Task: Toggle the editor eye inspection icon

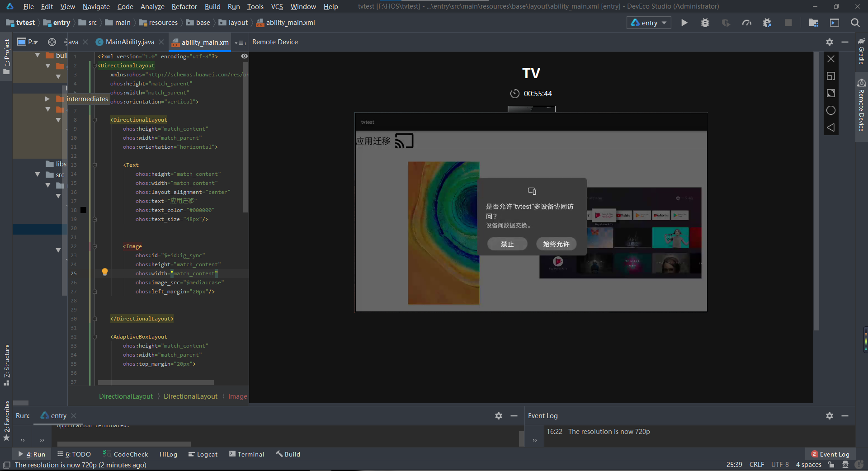Action: [x=244, y=57]
